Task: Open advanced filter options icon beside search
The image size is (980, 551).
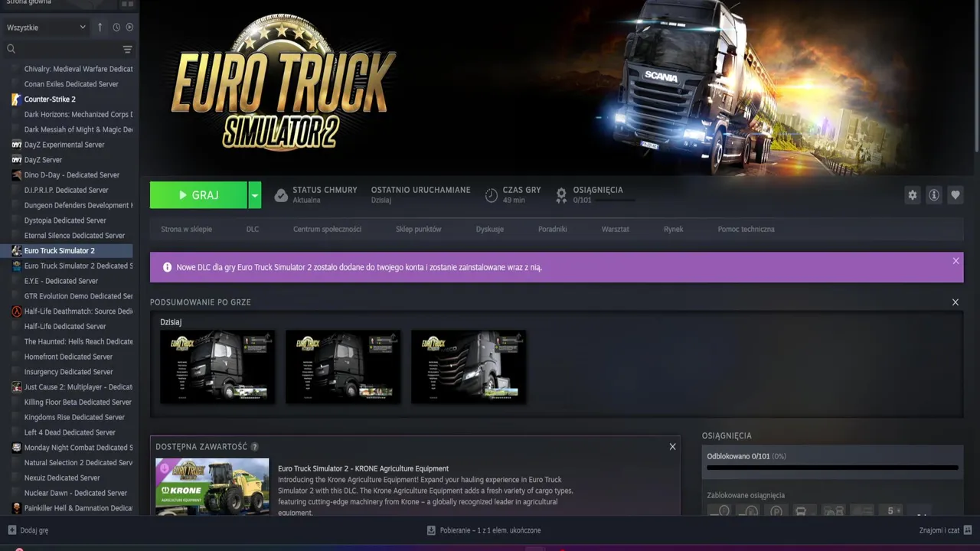Action: 127,49
